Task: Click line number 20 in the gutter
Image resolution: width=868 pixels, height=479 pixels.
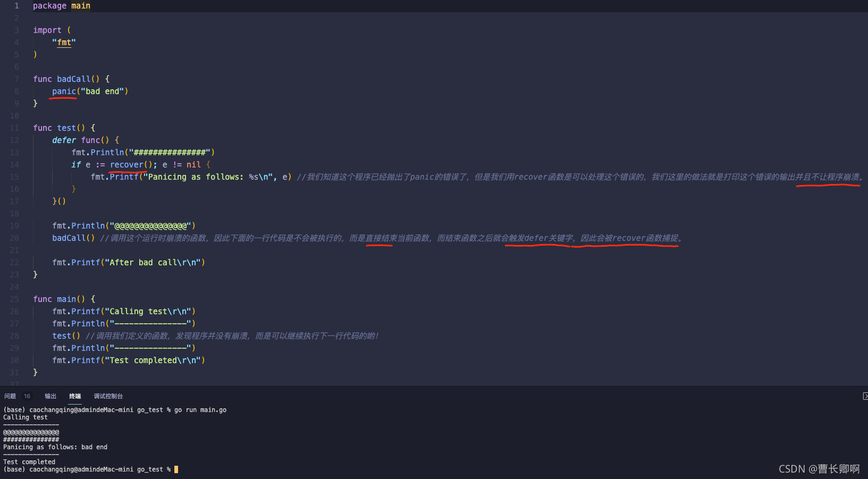Action: pos(14,238)
